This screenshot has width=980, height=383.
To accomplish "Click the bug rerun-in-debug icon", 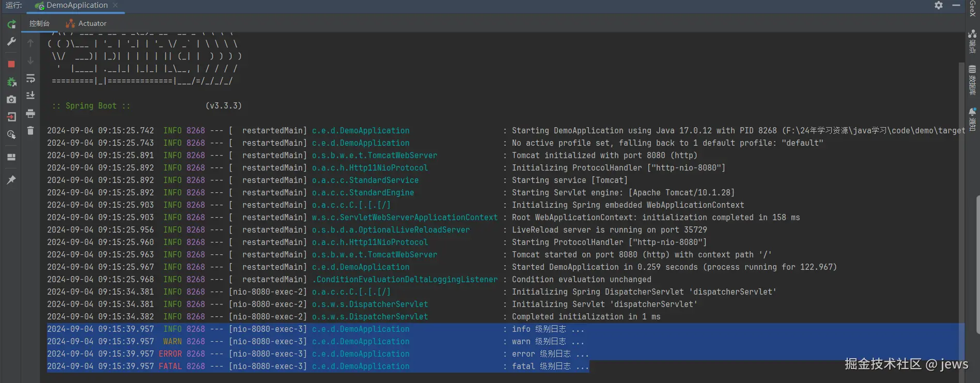I will [11, 82].
